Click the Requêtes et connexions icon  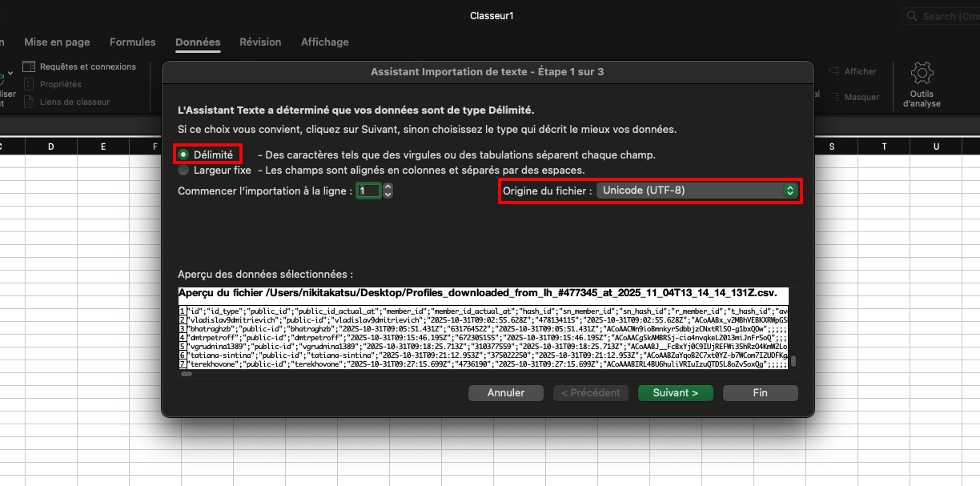coord(29,66)
